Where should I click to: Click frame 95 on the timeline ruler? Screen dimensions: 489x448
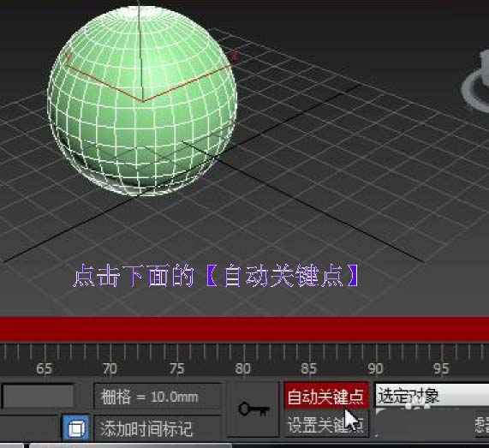click(441, 368)
